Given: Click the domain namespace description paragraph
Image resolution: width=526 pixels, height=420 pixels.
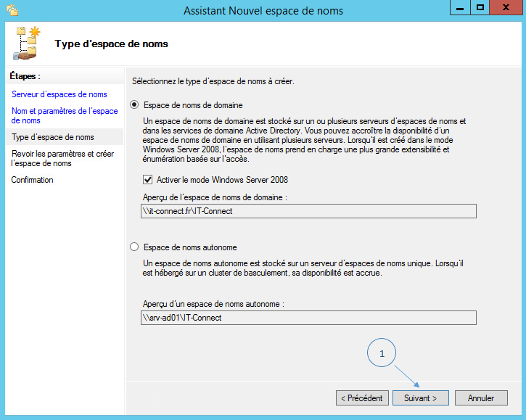Looking at the screenshot, I should pos(304,140).
